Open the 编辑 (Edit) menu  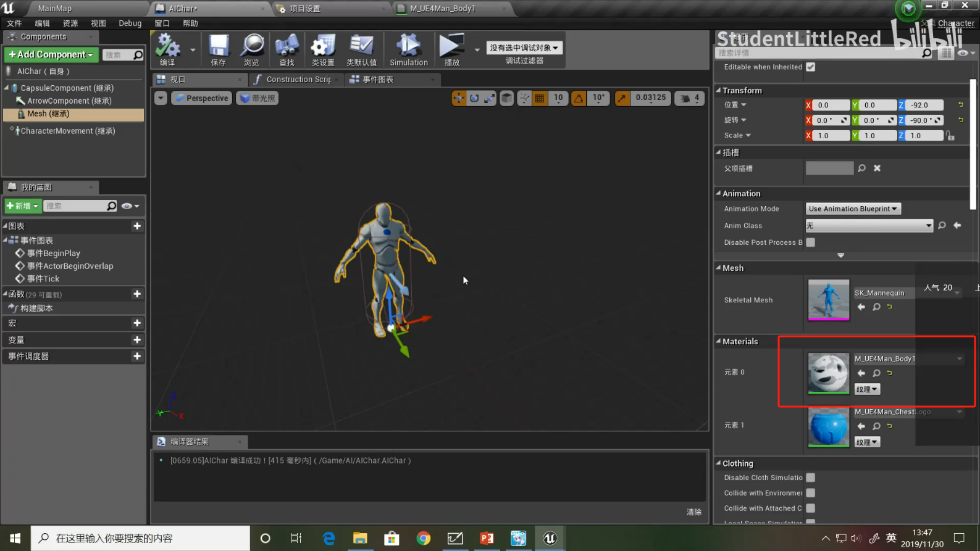[42, 23]
